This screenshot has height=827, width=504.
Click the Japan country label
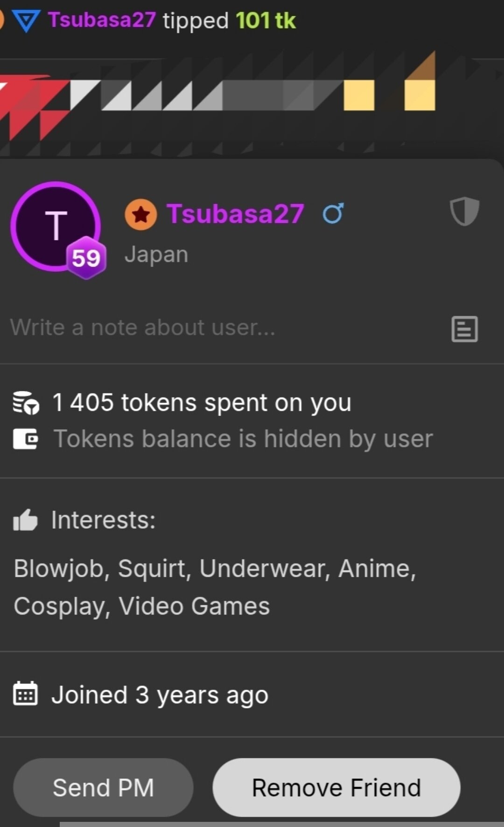point(156,254)
